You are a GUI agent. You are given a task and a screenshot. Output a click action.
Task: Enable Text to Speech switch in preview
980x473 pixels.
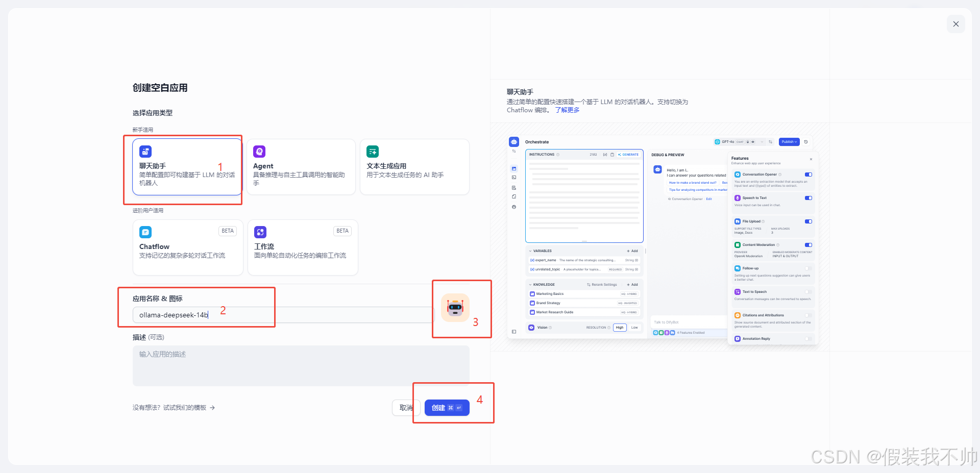(x=808, y=292)
